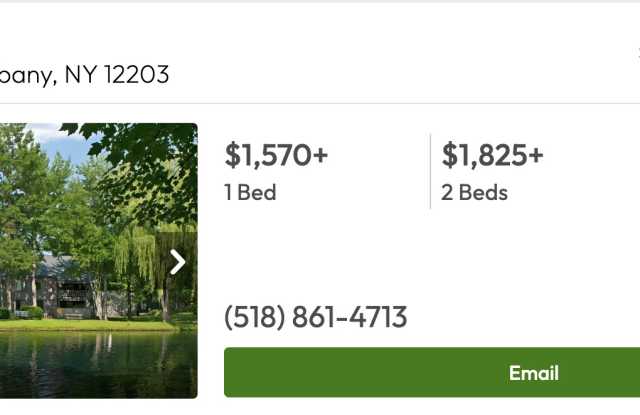Image resolution: width=640 pixels, height=415 pixels.
Task: Click the divider between the two prices
Action: [430, 171]
